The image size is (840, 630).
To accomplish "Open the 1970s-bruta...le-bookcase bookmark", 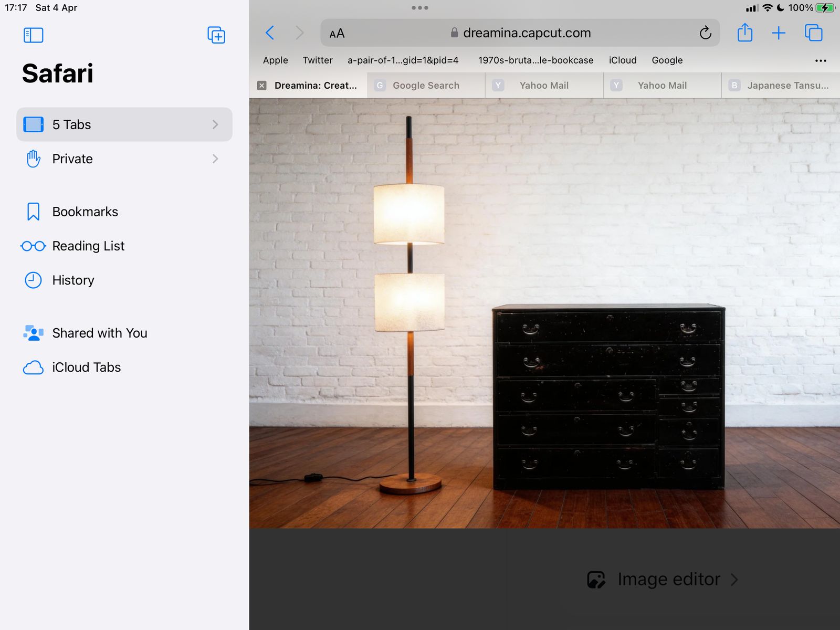I will (536, 60).
